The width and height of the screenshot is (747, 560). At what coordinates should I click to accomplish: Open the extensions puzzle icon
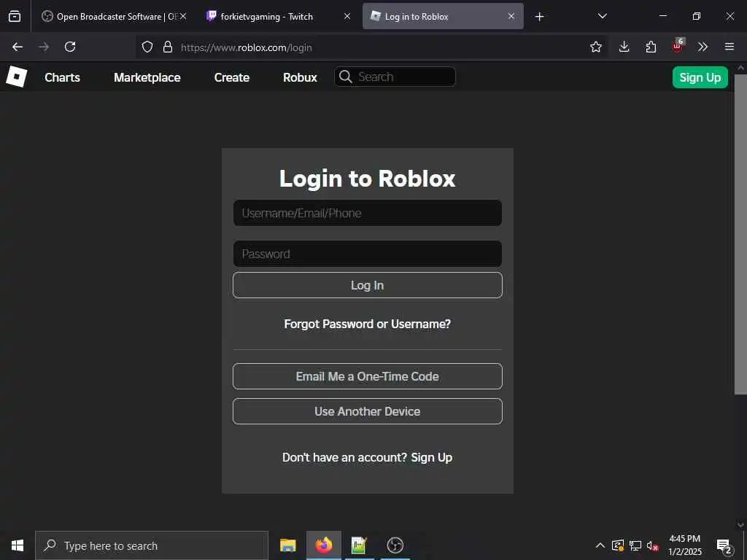coord(651,47)
